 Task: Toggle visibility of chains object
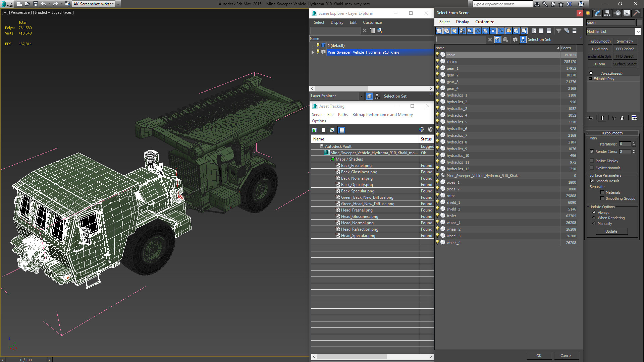(437, 61)
